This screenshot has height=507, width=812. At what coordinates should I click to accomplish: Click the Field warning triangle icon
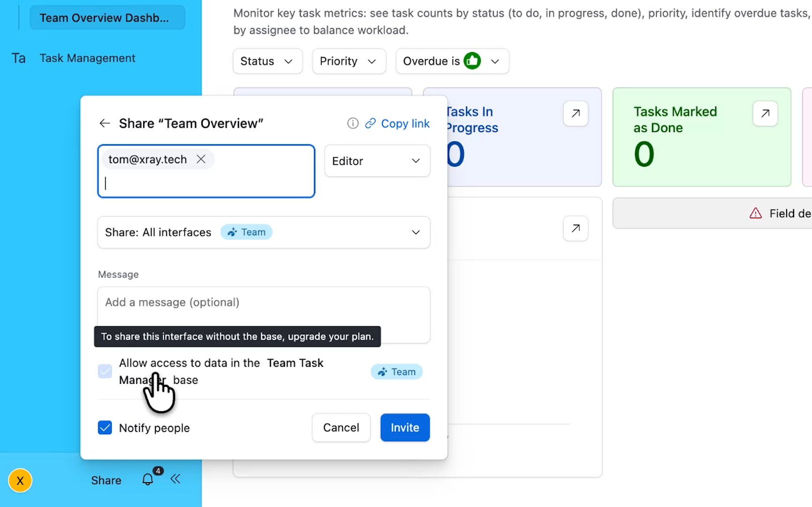coord(756,214)
